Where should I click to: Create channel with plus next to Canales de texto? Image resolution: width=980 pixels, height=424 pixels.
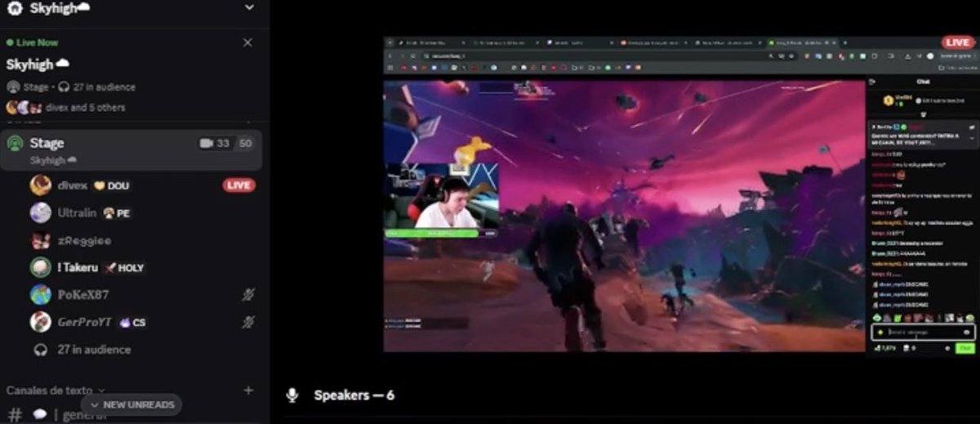point(248,391)
